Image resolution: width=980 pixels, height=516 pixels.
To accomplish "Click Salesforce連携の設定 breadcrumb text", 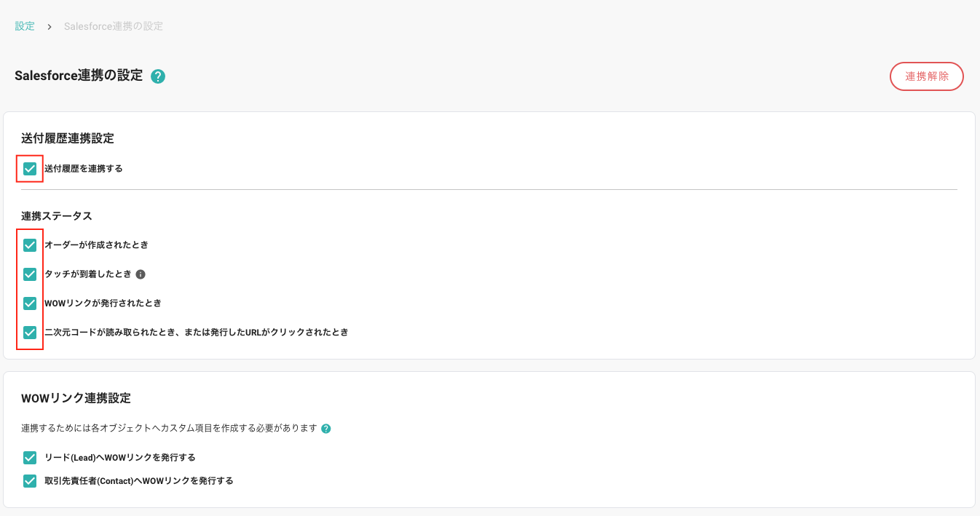I will click(x=114, y=26).
